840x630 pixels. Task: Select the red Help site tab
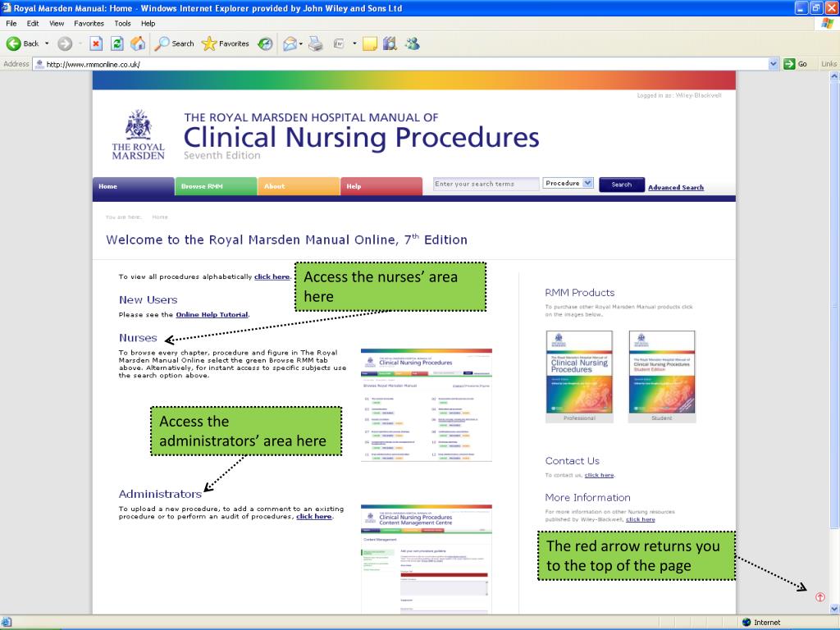point(381,186)
